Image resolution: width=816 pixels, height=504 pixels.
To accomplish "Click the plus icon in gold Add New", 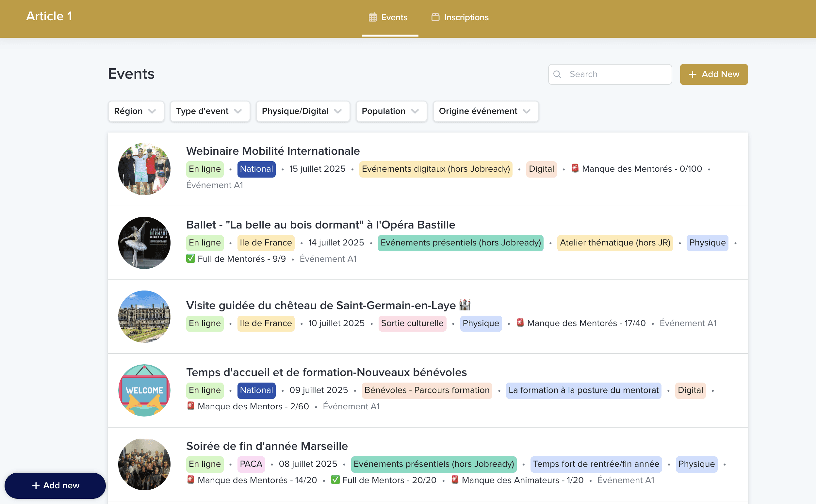I will pyautogui.click(x=692, y=74).
